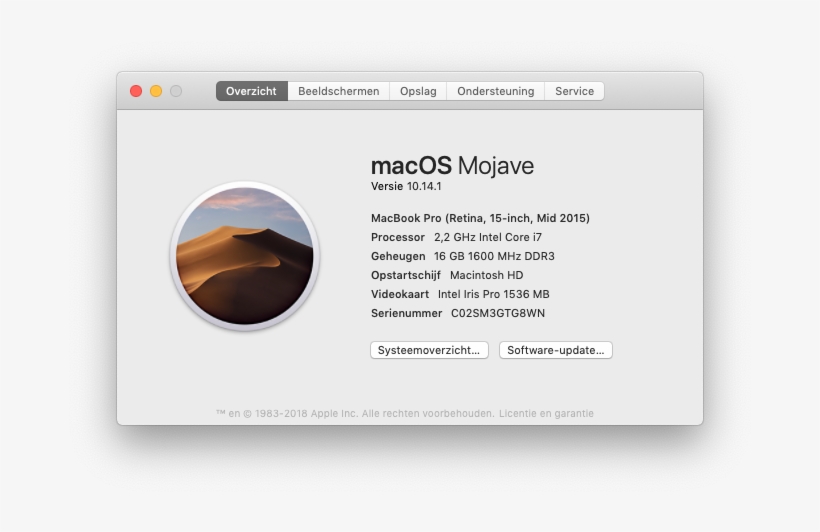
Task: Click the Serienummer label
Action: pyautogui.click(x=406, y=313)
